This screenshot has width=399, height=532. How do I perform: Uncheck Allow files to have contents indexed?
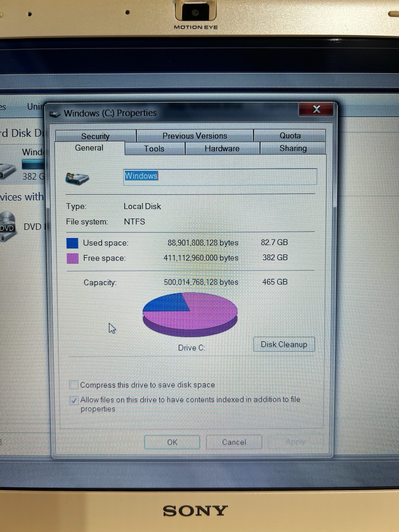pos(73,400)
